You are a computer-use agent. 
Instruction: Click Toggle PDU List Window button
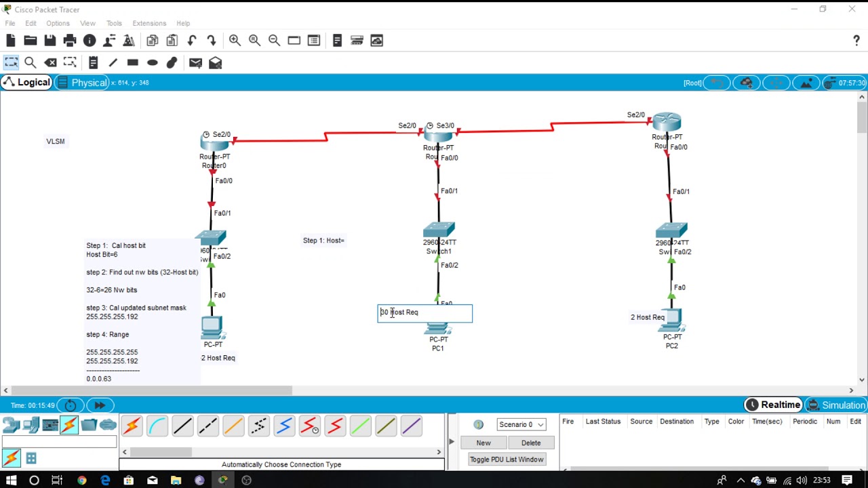coord(507,460)
